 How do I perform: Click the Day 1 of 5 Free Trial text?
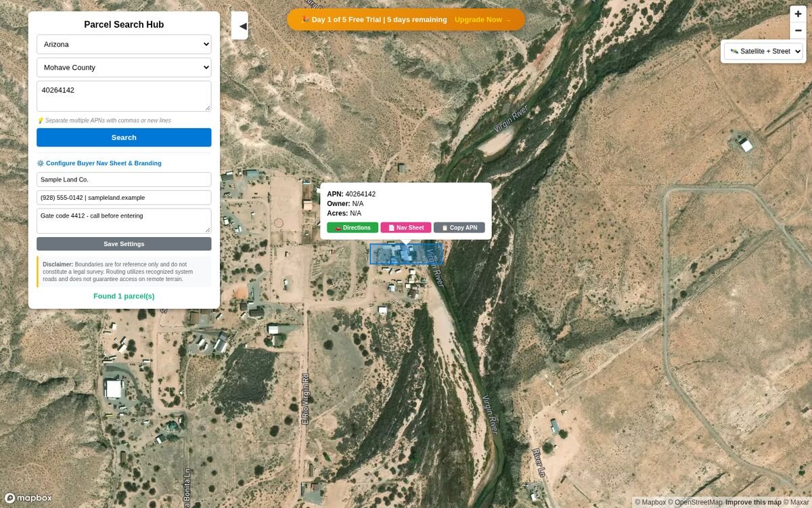click(374, 20)
